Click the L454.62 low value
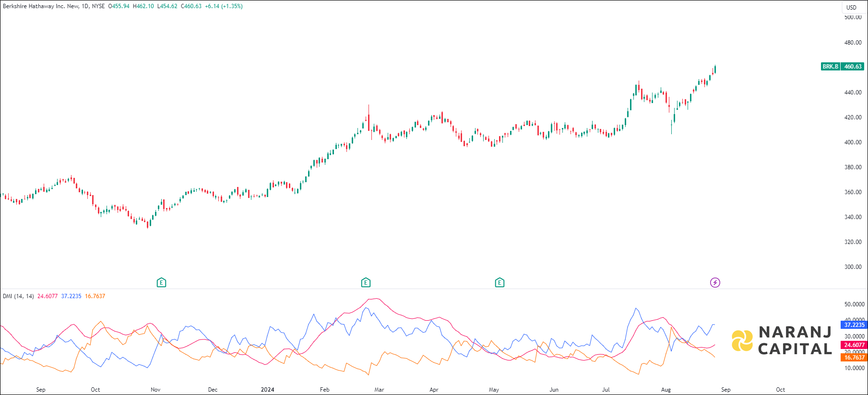The height and width of the screenshot is (395, 868). pos(167,6)
